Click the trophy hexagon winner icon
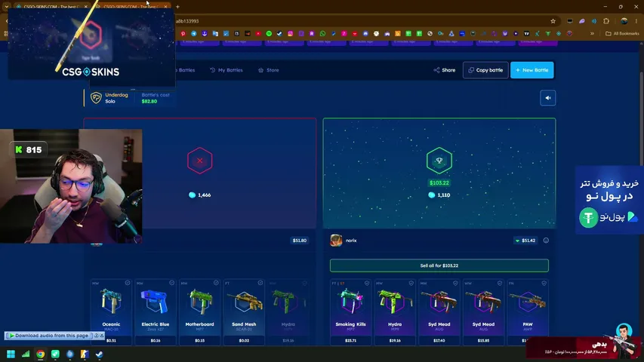The image size is (644, 362). [x=439, y=161]
